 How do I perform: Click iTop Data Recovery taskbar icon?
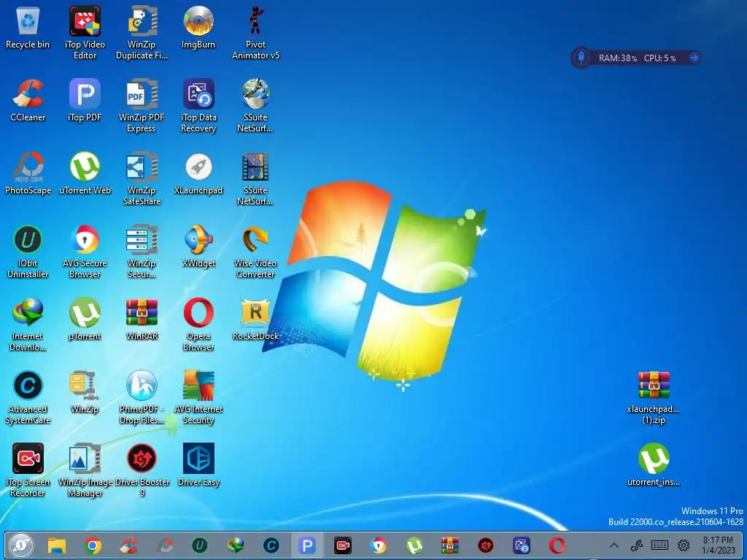click(522, 545)
